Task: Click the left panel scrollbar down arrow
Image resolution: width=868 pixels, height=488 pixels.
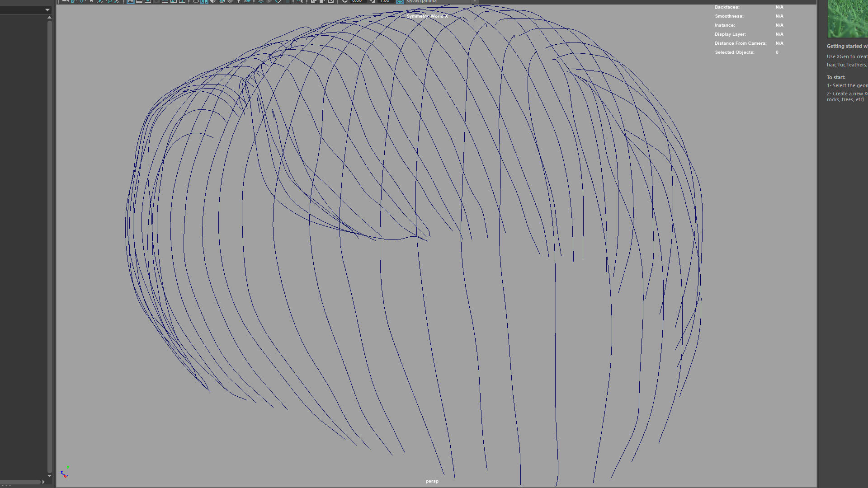Action: 49,476
